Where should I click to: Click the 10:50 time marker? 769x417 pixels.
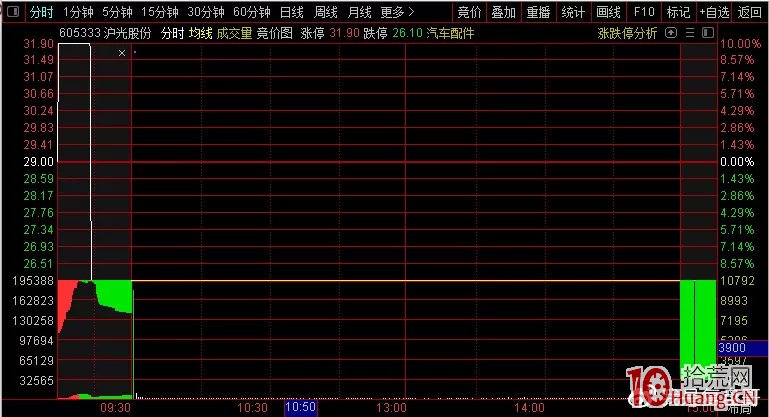[x=301, y=407]
